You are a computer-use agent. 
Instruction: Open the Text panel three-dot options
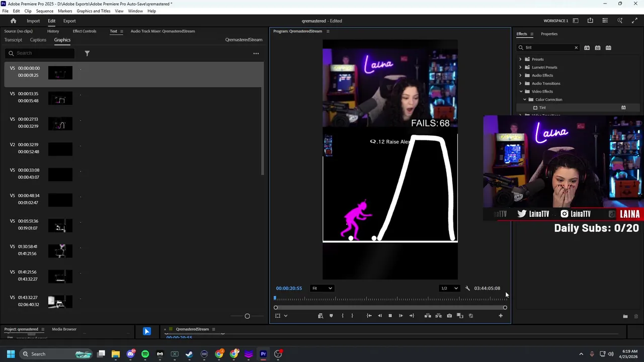coord(256,53)
